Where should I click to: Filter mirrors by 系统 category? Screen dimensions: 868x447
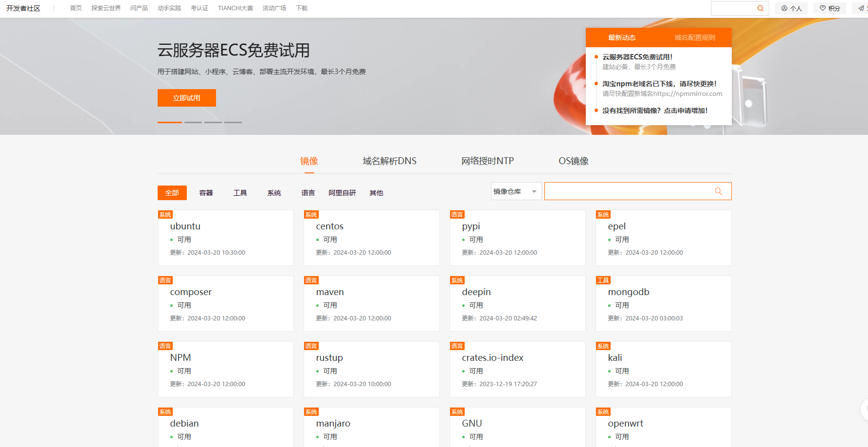(x=274, y=193)
